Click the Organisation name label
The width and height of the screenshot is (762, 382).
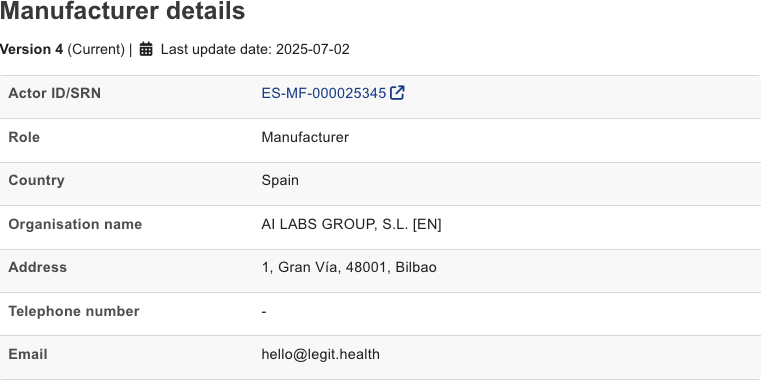click(x=75, y=224)
